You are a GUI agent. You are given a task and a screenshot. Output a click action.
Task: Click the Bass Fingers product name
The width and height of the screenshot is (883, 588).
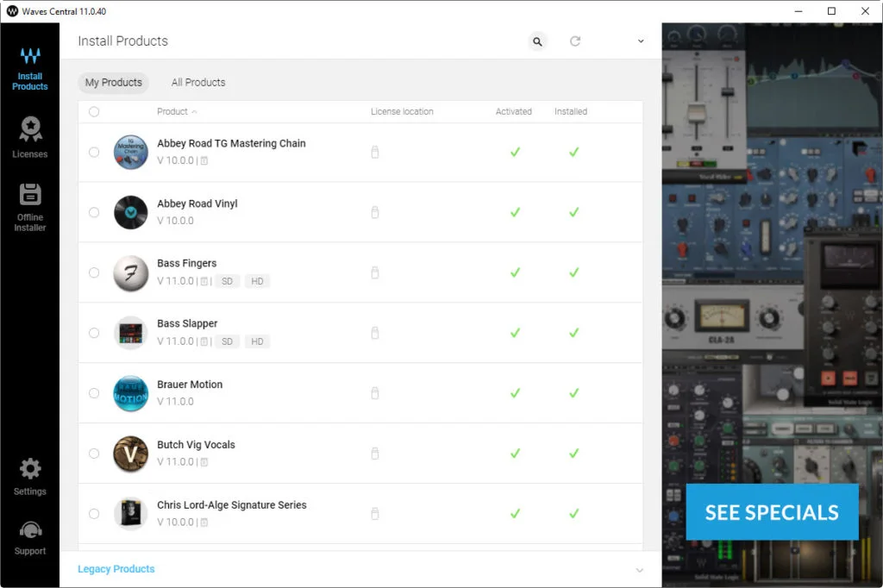[x=187, y=264]
